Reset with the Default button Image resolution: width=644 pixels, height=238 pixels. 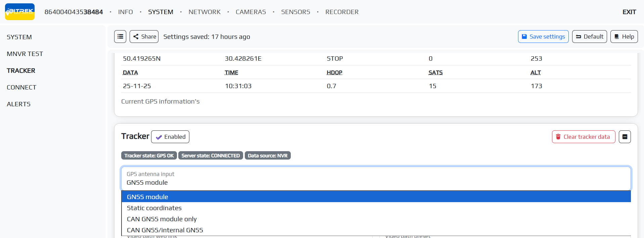tap(589, 37)
